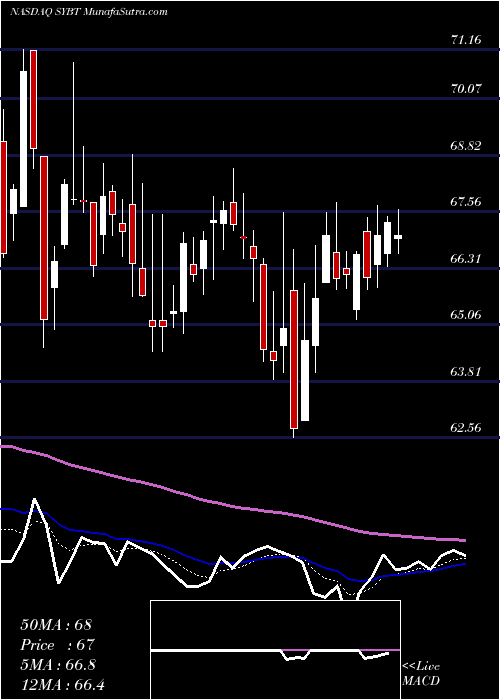Click the Price : 67 reading
This screenshot has height=700, width=500.
pos(58,645)
